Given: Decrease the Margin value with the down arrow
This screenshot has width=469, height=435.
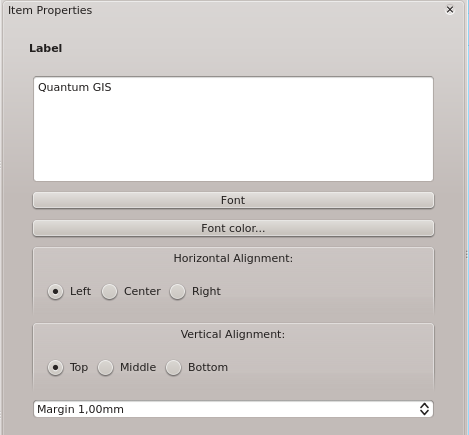Looking at the screenshot, I should coord(424,413).
